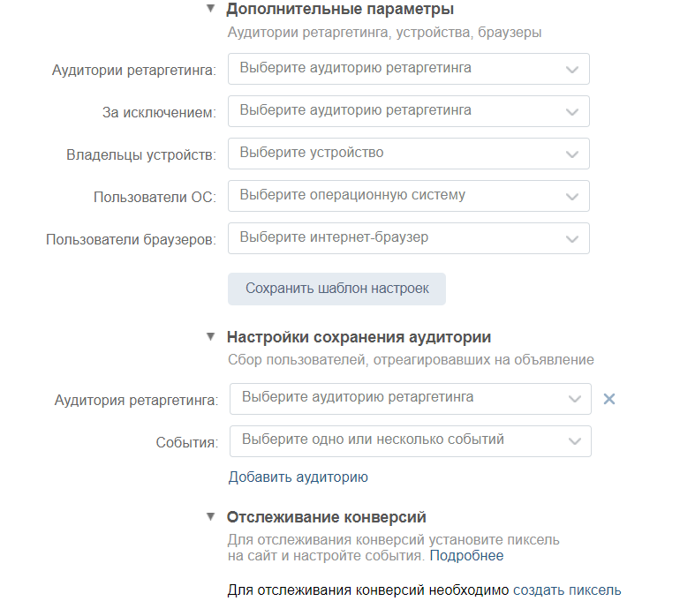This screenshot has height=616, width=680.
Task: Click the chevron in the События events field
Action: (574, 442)
